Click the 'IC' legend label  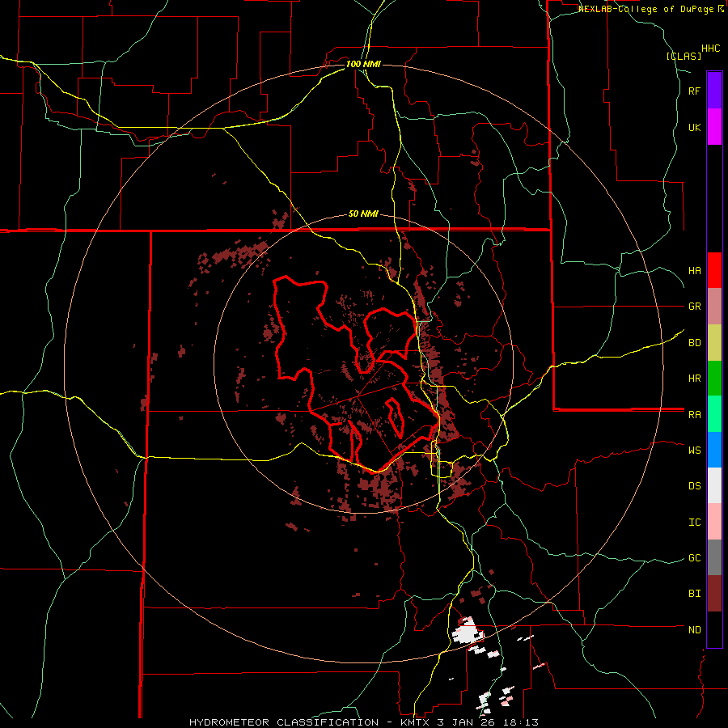pyautogui.click(x=694, y=523)
